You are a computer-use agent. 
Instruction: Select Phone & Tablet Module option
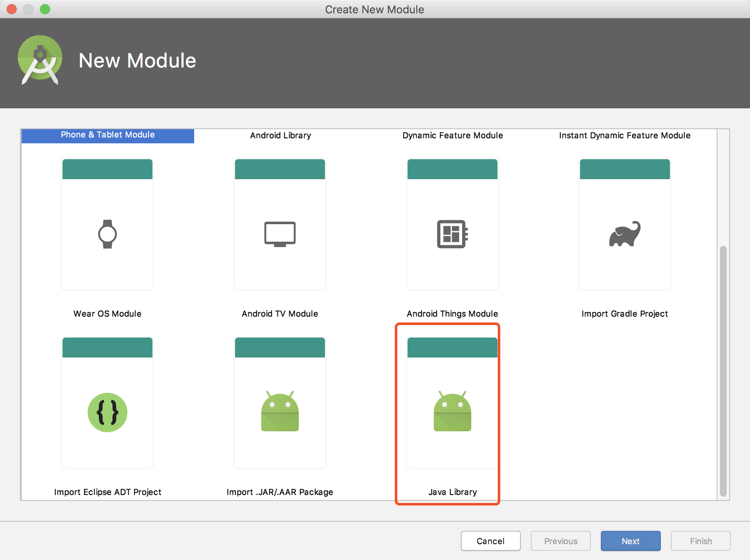(108, 135)
